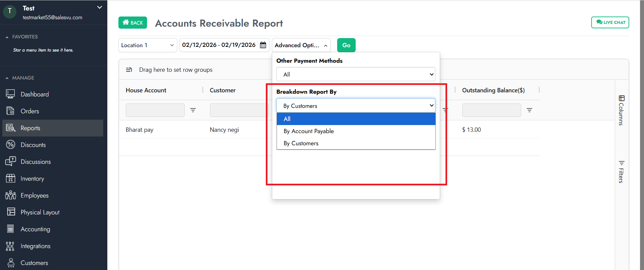Open the Columns side panel tab
644x270 pixels.
tap(621, 110)
